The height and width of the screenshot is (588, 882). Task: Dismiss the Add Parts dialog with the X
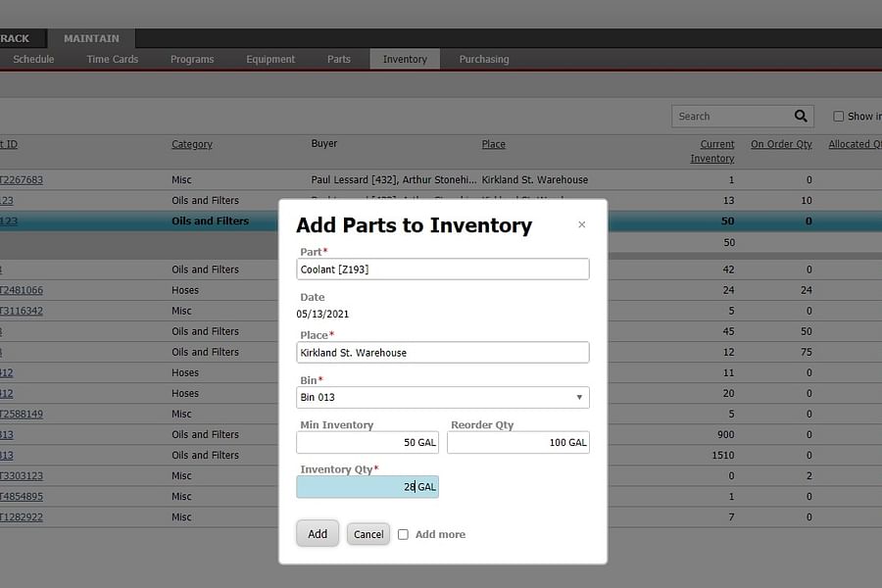[x=581, y=224]
